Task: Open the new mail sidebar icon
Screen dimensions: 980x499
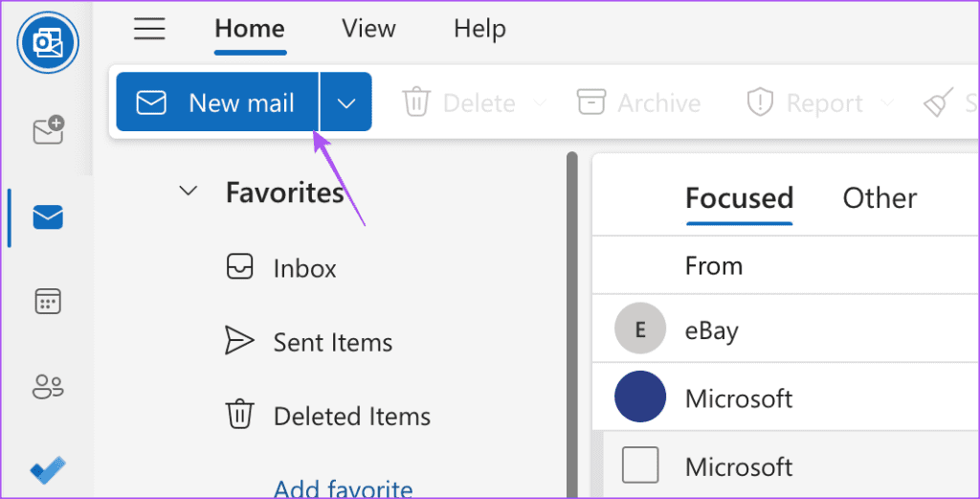Action: coord(48,130)
